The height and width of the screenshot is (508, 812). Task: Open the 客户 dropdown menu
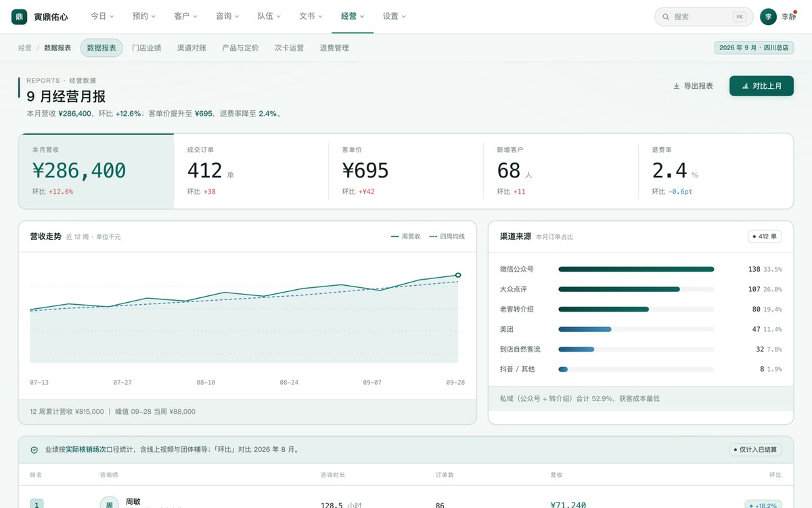185,16
